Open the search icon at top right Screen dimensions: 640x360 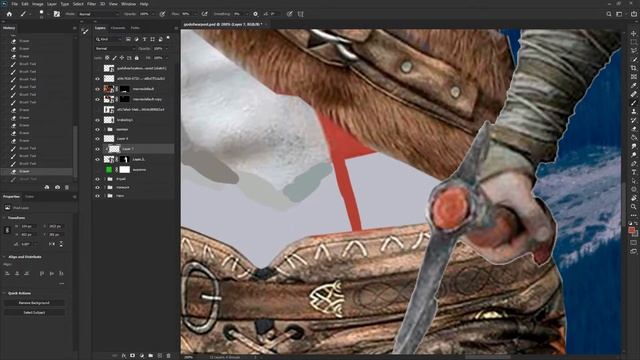point(609,14)
